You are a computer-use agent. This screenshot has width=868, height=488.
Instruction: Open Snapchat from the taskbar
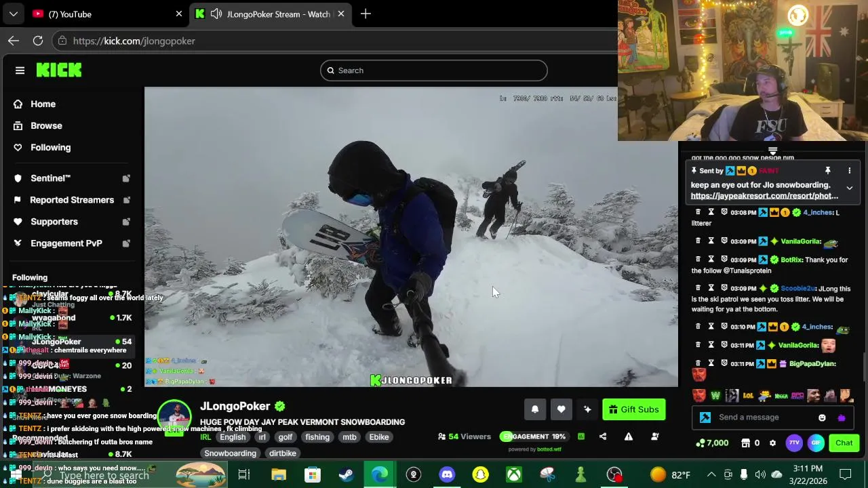click(480, 474)
